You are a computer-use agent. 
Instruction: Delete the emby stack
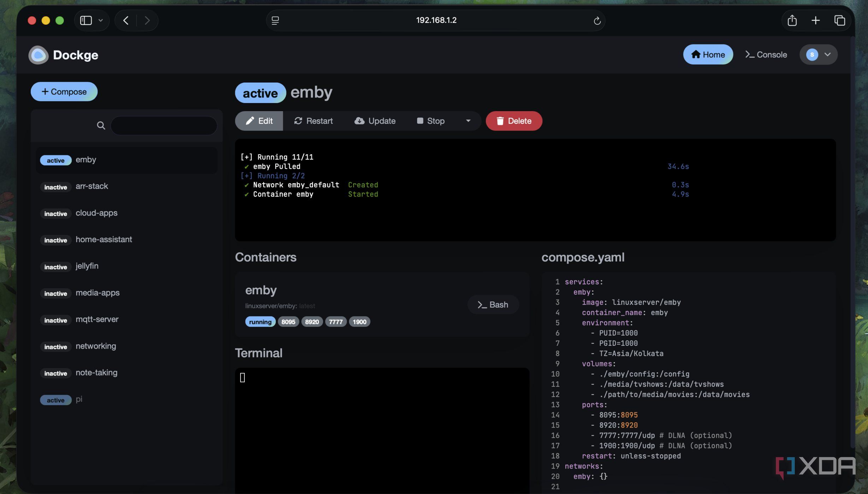514,121
